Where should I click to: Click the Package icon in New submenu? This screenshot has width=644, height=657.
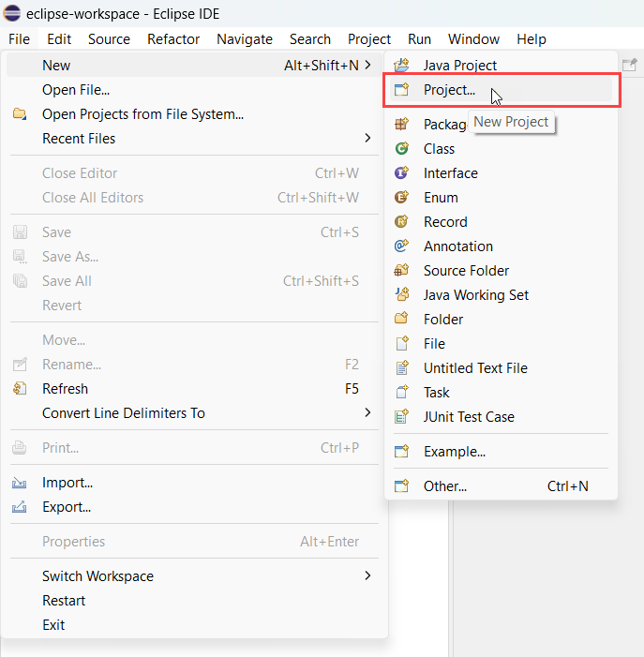[401, 124]
